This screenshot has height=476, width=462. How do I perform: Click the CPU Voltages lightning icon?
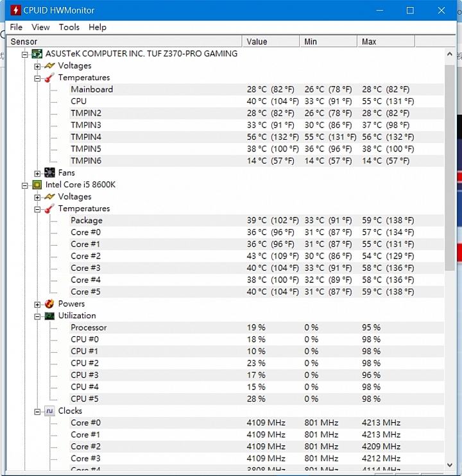(49, 197)
